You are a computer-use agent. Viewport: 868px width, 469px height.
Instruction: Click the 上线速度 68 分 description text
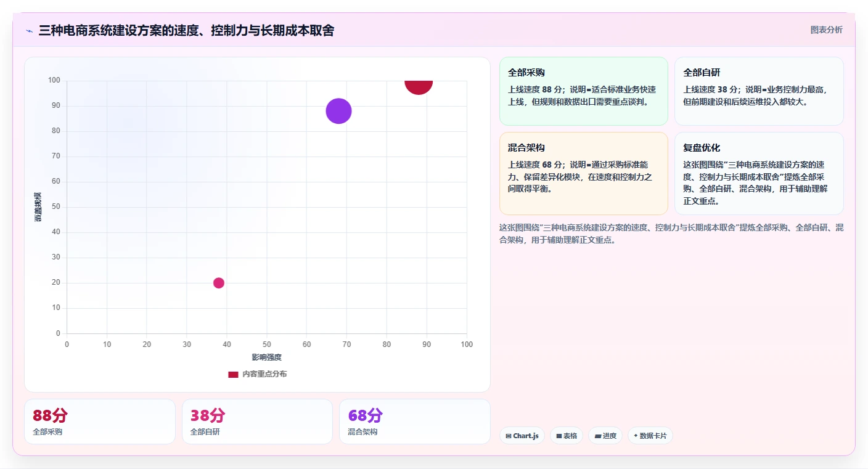[x=580, y=177]
